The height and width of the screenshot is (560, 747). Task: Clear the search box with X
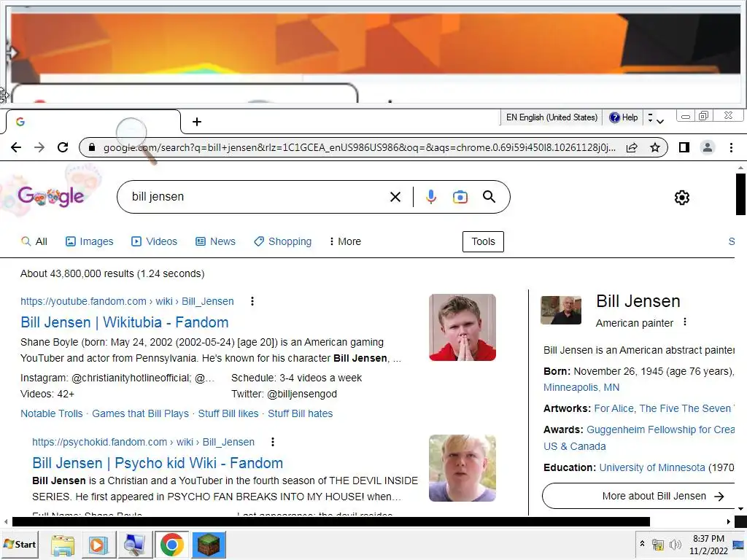(395, 197)
